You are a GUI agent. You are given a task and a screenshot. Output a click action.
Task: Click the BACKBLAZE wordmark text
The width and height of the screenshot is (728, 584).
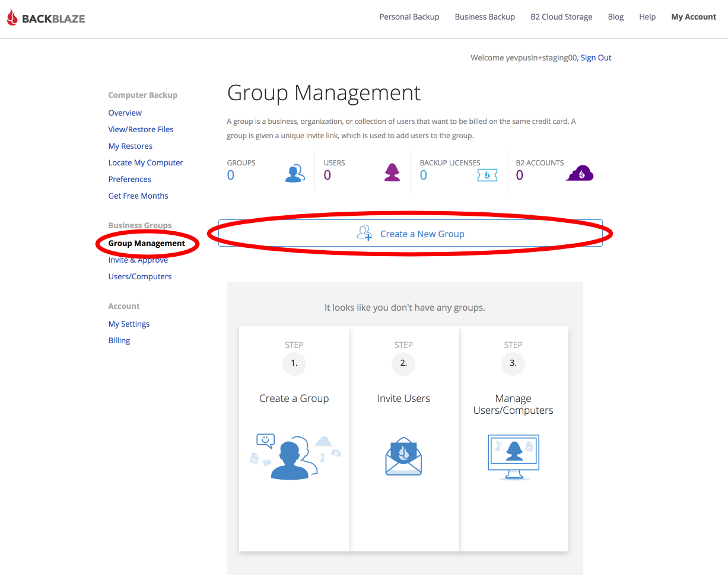53,18
